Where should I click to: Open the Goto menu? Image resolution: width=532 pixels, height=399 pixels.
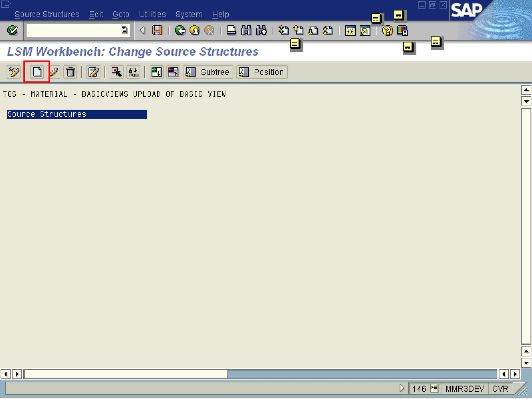[121, 14]
